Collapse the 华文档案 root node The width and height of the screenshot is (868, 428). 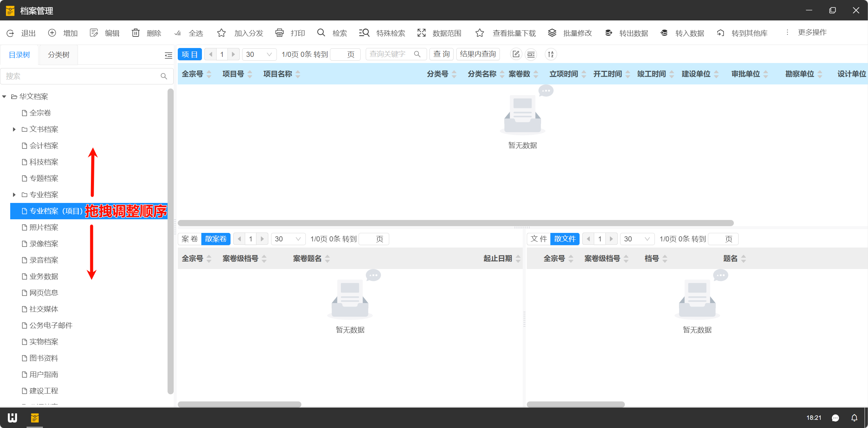[4, 97]
